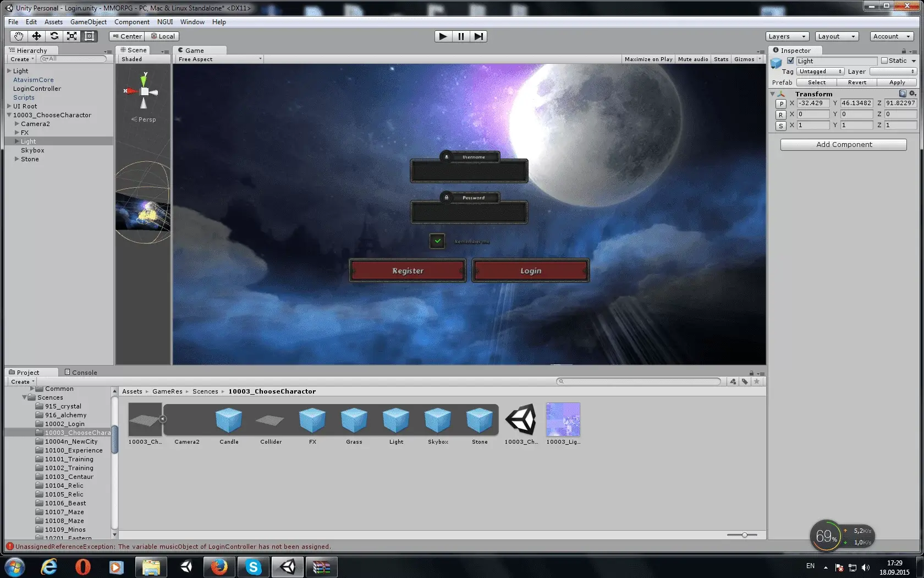The image size is (924, 578).
Task: Toggle the Light object active checkbox
Action: (x=790, y=61)
